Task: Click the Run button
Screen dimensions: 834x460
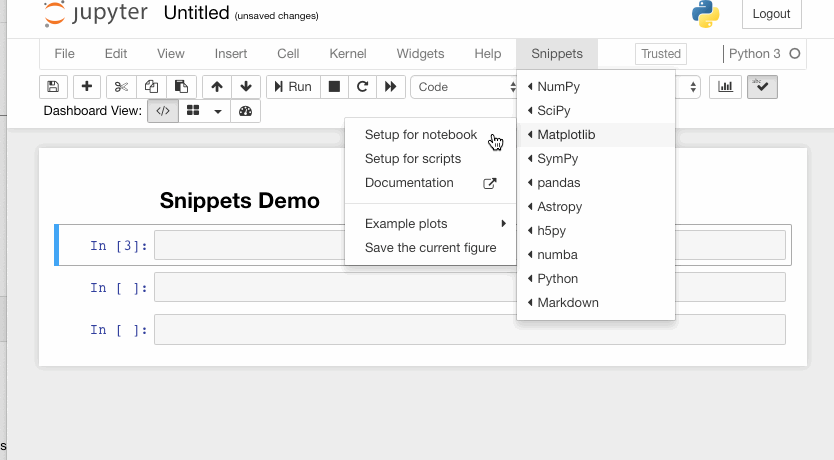Action: click(292, 87)
